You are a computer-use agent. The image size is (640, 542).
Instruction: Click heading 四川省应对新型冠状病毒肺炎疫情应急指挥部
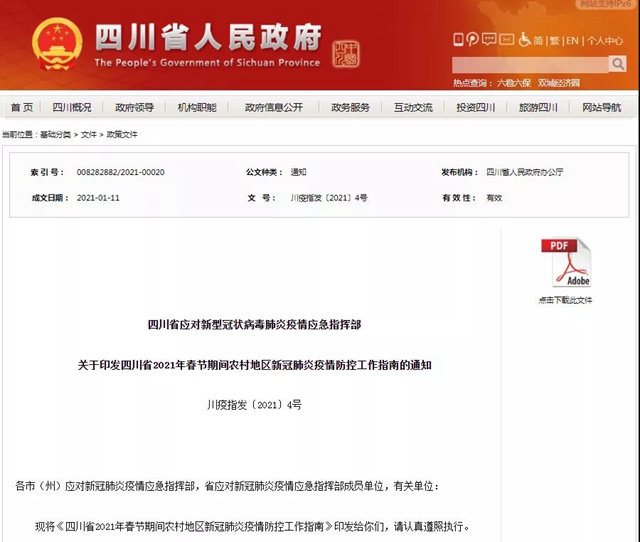tap(254, 325)
